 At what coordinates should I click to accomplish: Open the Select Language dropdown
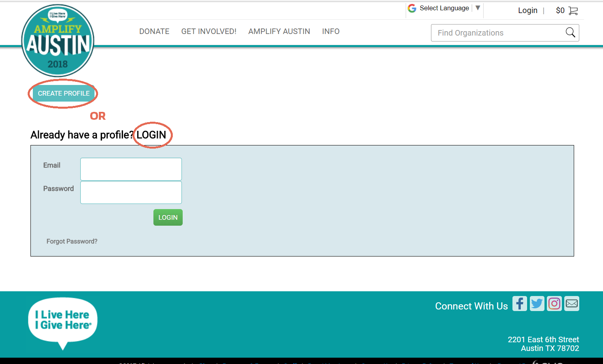coord(444,8)
